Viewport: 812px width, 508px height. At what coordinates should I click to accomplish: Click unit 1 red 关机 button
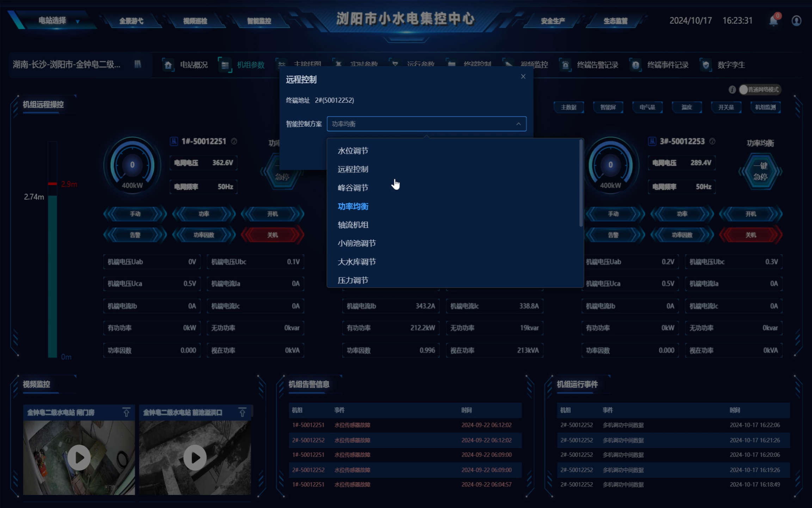[x=272, y=235]
